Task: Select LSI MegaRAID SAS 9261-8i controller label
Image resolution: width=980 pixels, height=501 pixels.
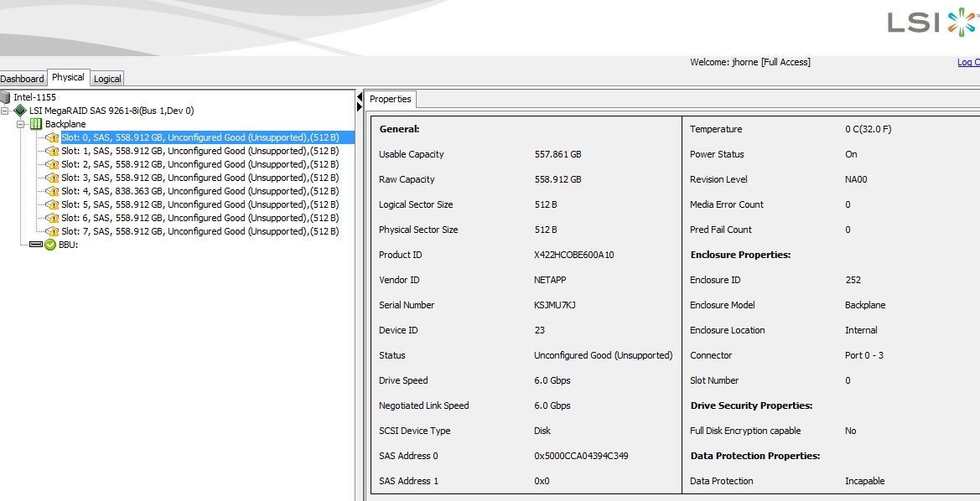Action: point(111,111)
